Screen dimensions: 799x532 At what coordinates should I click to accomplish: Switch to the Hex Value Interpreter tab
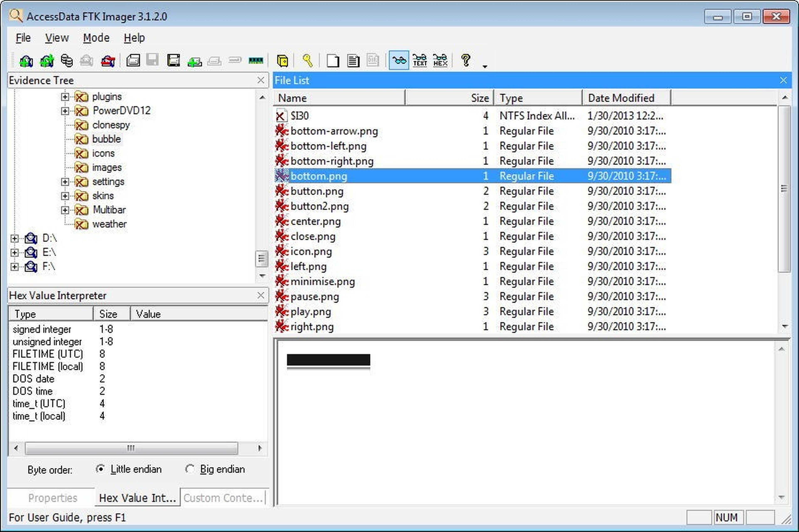point(137,498)
